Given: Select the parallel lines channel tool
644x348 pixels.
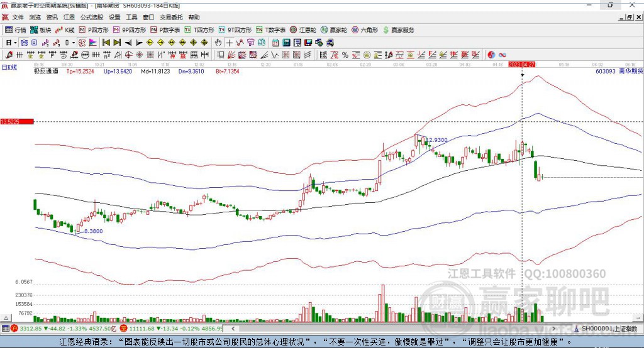Looking at the screenshot, I should click(308, 55).
